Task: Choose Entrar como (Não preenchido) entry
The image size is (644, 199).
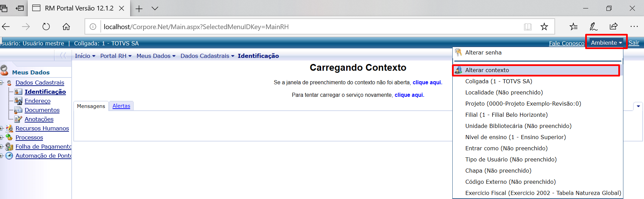Action: point(538,148)
